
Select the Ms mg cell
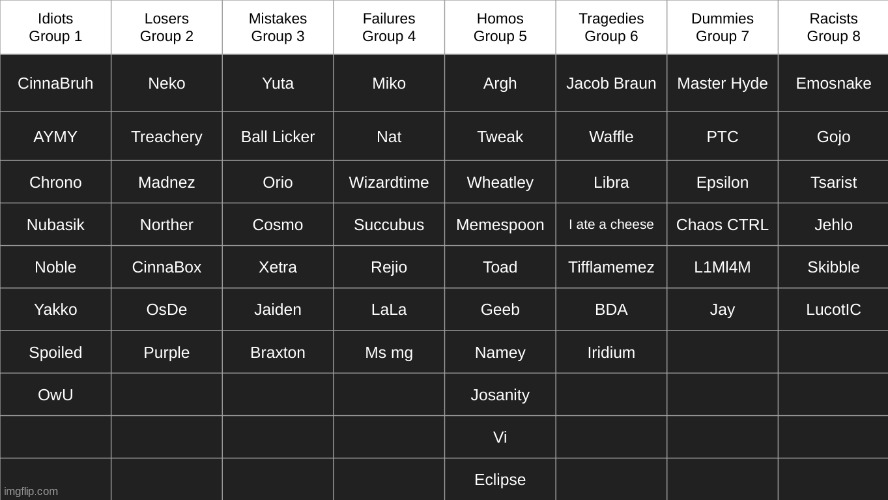388,352
